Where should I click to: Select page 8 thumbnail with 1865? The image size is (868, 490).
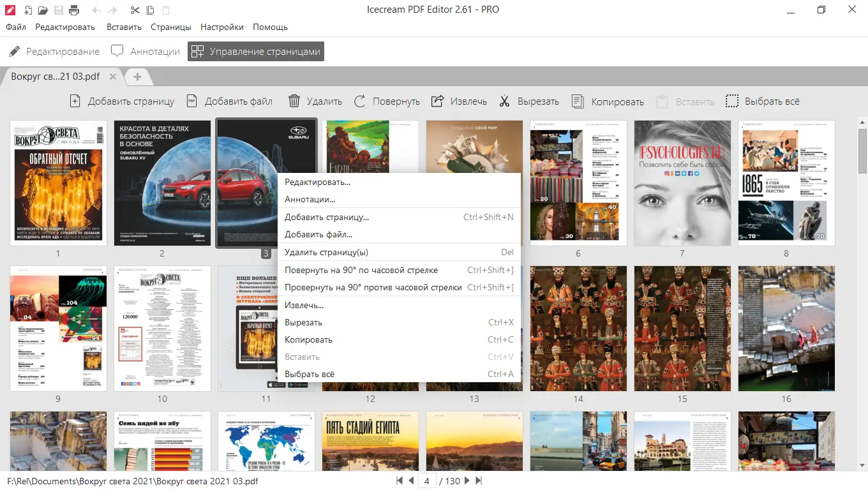click(x=786, y=182)
